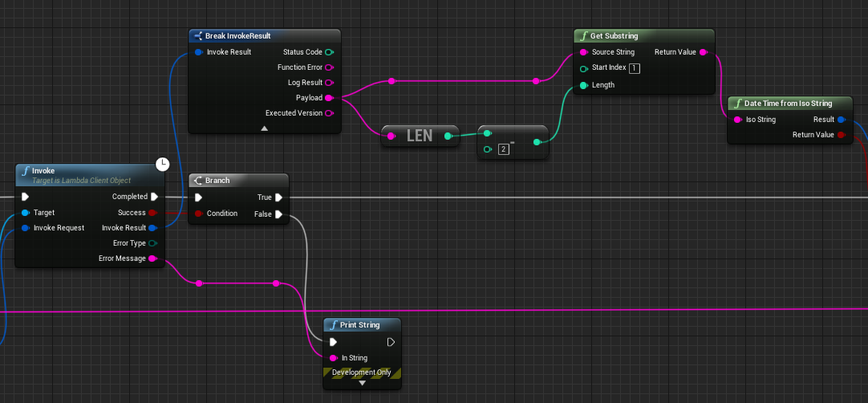The image size is (868, 403).
Task: Click the Print String In String pin
Action: click(x=333, y=358)
